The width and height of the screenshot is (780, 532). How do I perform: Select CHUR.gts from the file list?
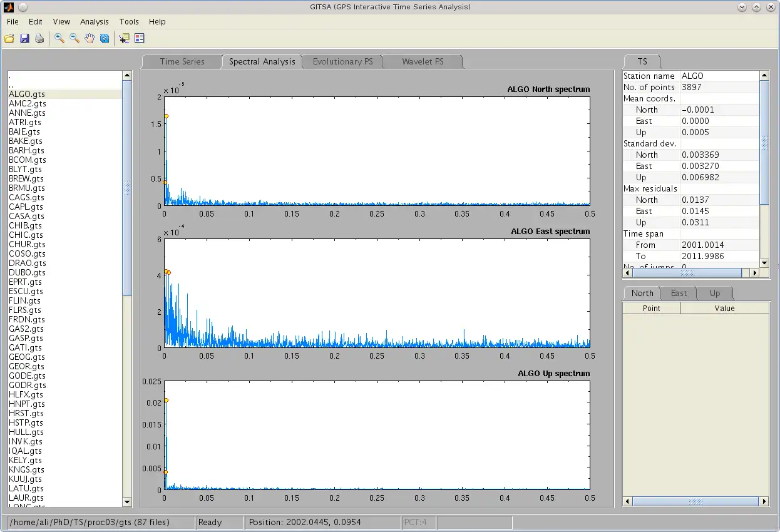point(26,244)
